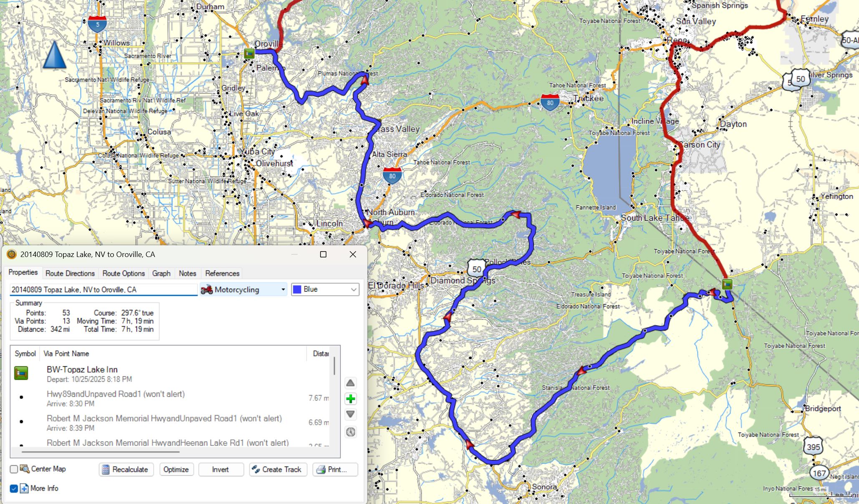Uncheck the More Info checkbox
Screen dimensions: 859x504
click(14, 489)
